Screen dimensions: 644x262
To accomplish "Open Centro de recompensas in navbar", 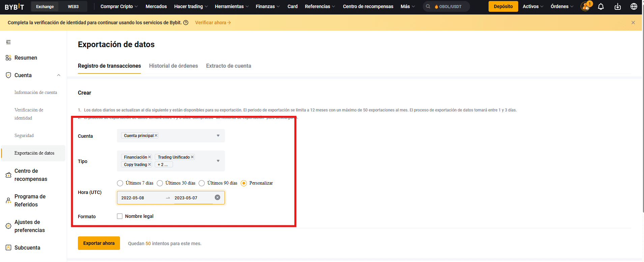I will (x=368, y=6).
